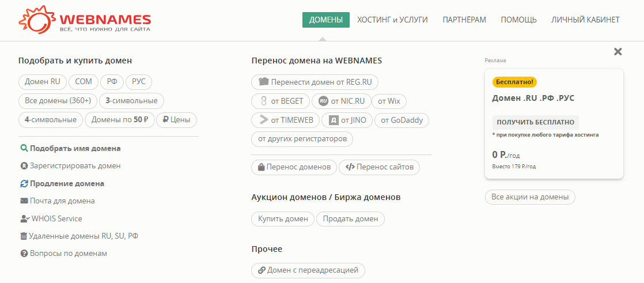644x283 pixels.
Task: Choose 3-символьные domains
Action: [x=131, y=101]
